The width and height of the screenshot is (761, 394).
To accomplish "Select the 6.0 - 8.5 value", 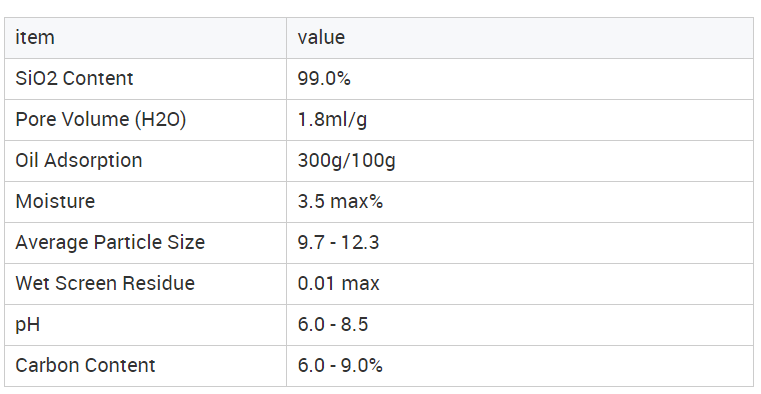I will tap(333, 324).
